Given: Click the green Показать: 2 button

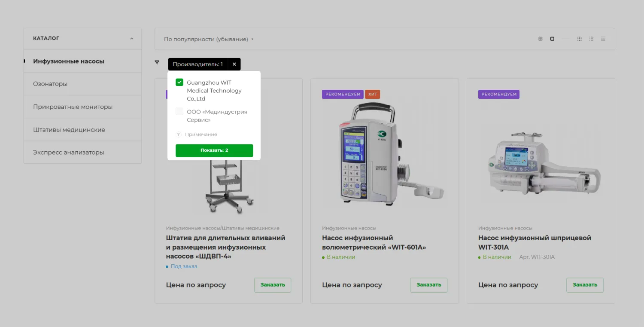Looking at the screenshot, I should [214, 150].
